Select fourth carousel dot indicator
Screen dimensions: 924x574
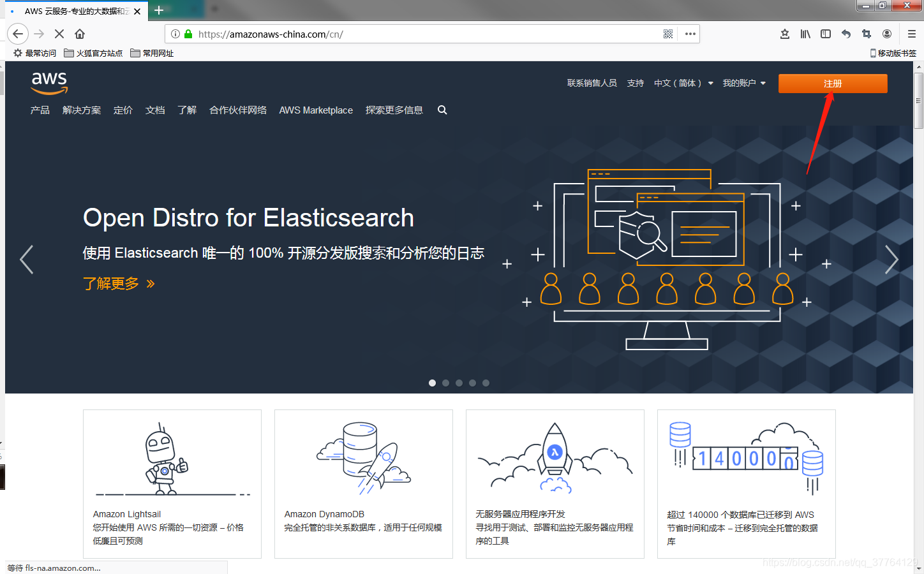point(472,383)
